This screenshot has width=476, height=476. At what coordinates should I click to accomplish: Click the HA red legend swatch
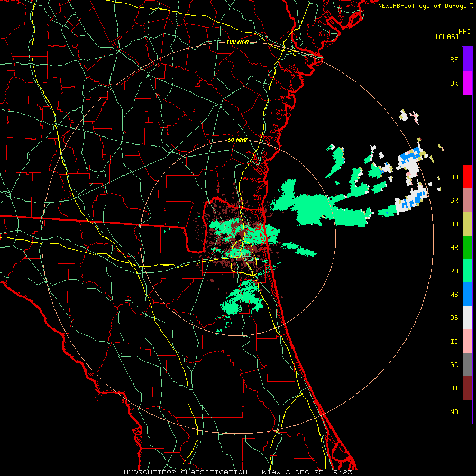(x=467, y=177)
